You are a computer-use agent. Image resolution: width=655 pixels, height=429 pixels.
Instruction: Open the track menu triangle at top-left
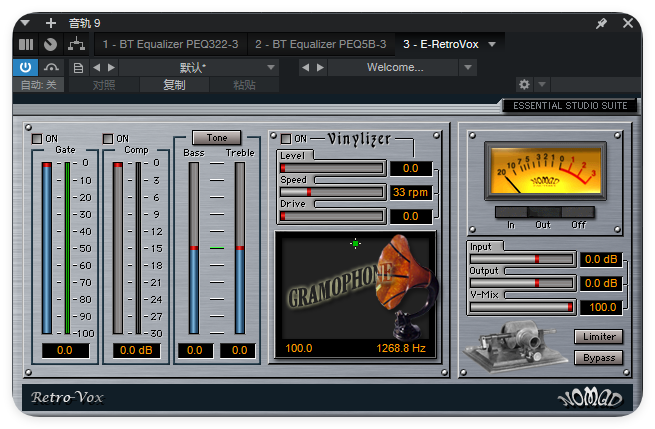coord(25,23)
